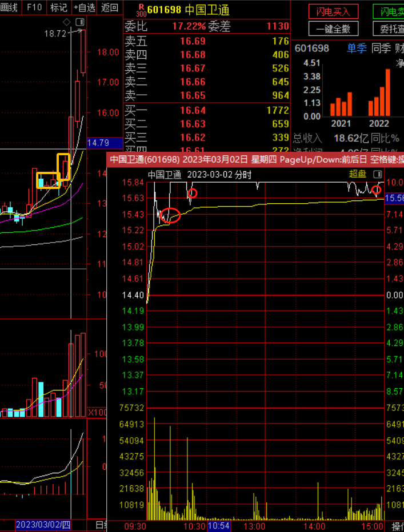Click the 10:54 time cursor label
The image size is (404, 532).
click(219, 526)
